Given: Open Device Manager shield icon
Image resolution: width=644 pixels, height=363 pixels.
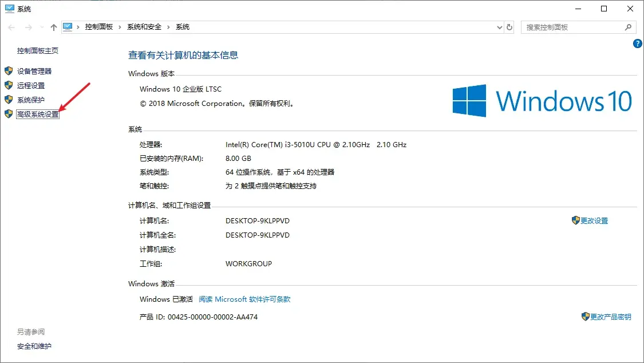Looking at the screenshot, I should click(9, 71).
